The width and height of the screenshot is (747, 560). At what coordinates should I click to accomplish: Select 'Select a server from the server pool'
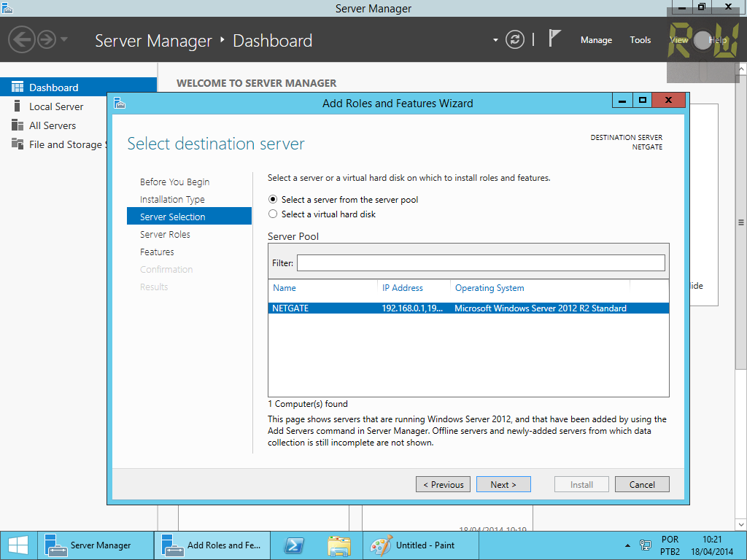[x=273, y=199]
